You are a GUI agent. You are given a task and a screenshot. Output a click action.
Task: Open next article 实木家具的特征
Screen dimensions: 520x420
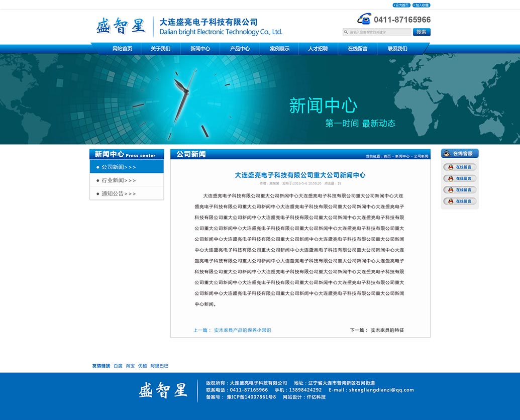coord(387,330)
